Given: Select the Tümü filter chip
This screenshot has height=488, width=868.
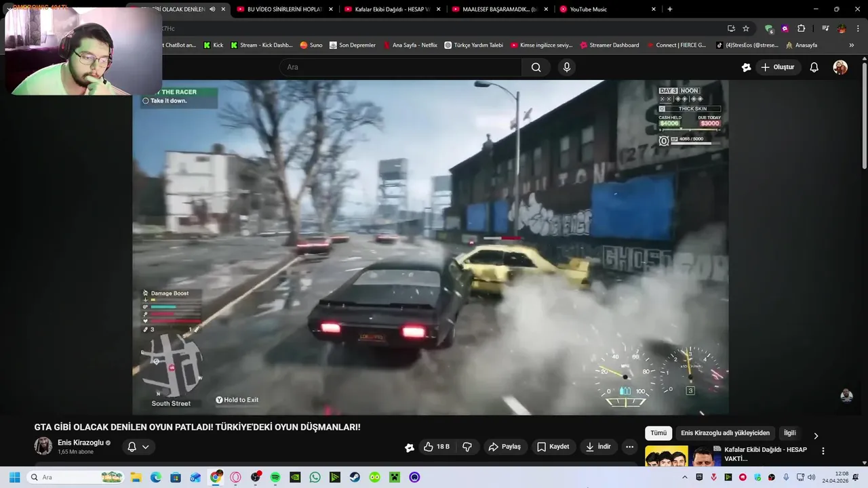Looking at the screenshot, I should [658, 433].
